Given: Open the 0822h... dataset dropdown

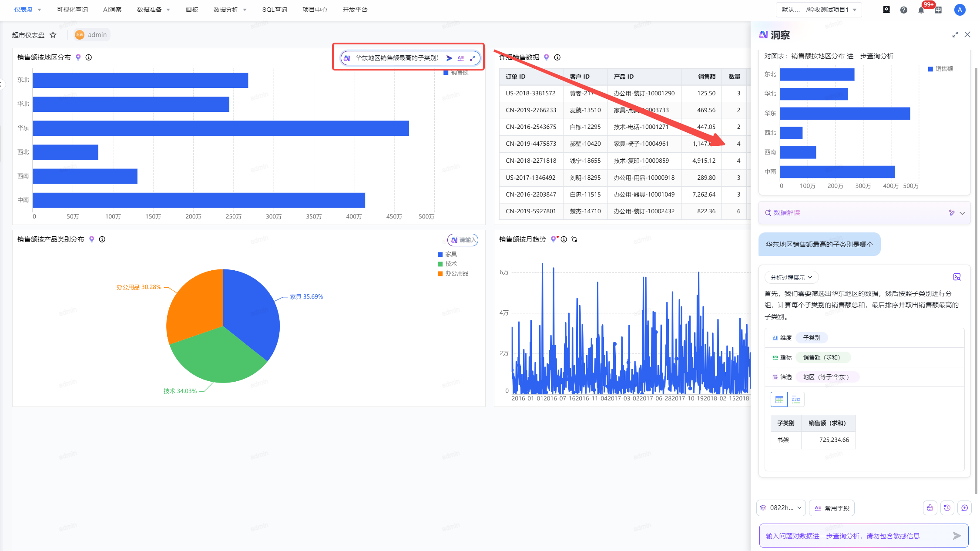Looking at the screenshot, I should coord(781,508).
